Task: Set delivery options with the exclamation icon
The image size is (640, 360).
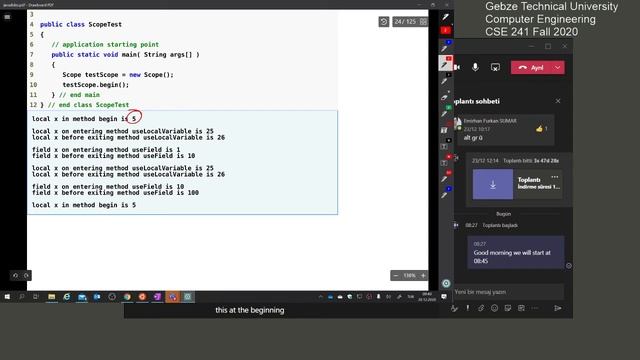Action: click(468, 308)
